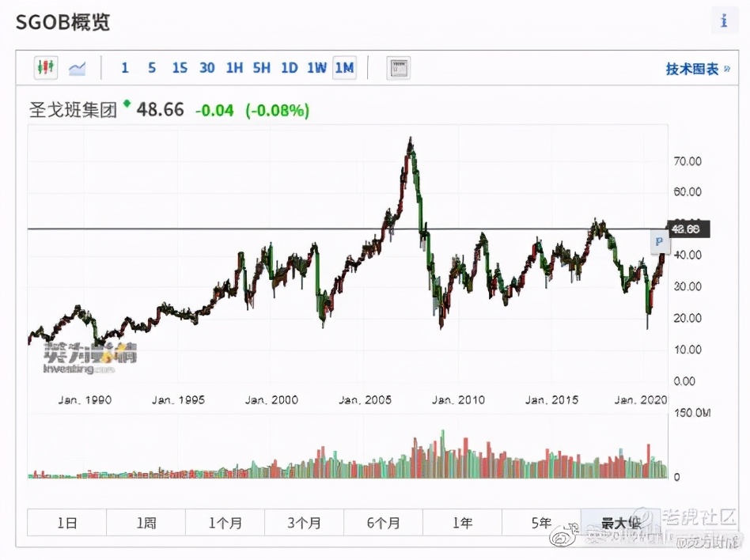Click the Jan. 2010 axis label
This screenshot has width=750, height=560.
click(458, 399)
